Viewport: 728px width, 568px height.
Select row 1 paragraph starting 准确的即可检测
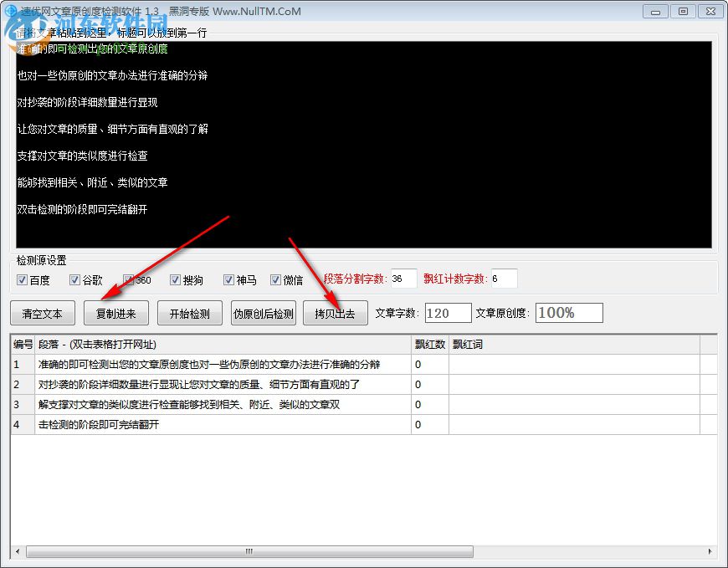223,365
